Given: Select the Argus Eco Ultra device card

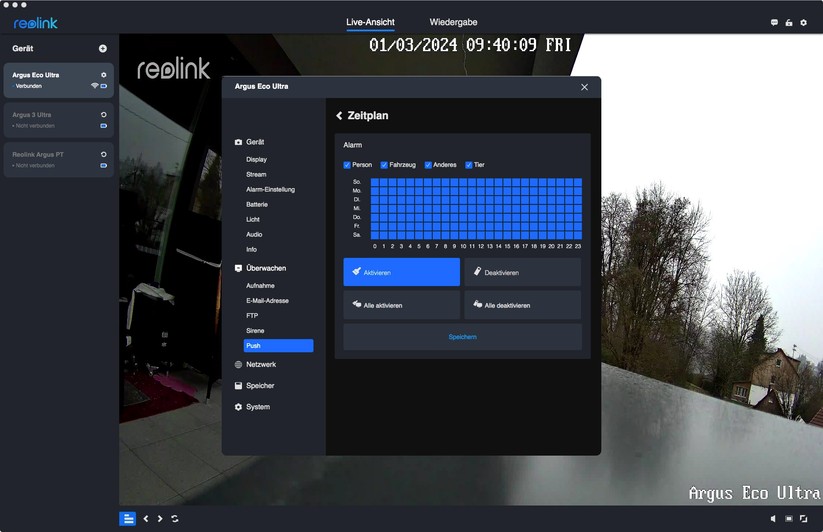Looking at the screenshot, I should click(x=59, y=80).
